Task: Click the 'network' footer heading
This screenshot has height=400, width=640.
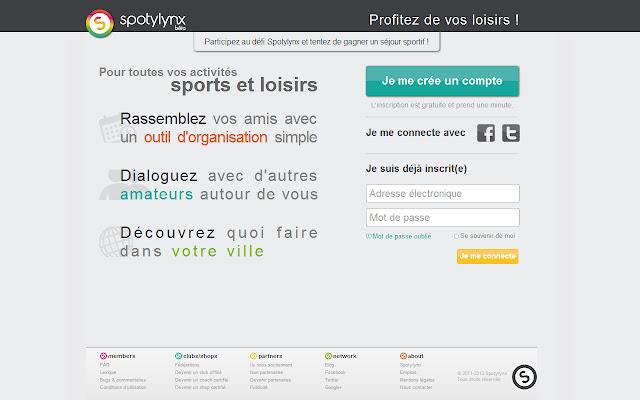Action: pos(344,356)
